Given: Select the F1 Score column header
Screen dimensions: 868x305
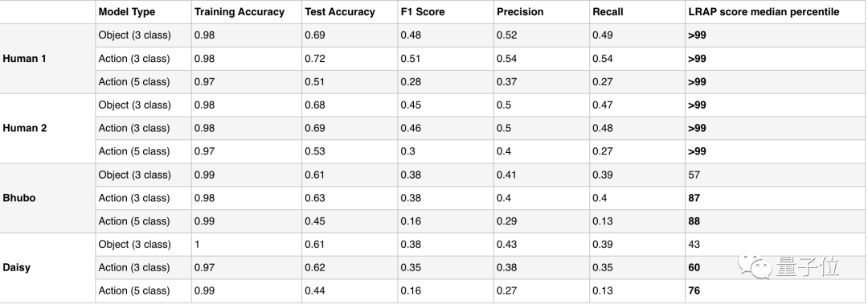Looking at the screenshot, I should click(423, 11).
